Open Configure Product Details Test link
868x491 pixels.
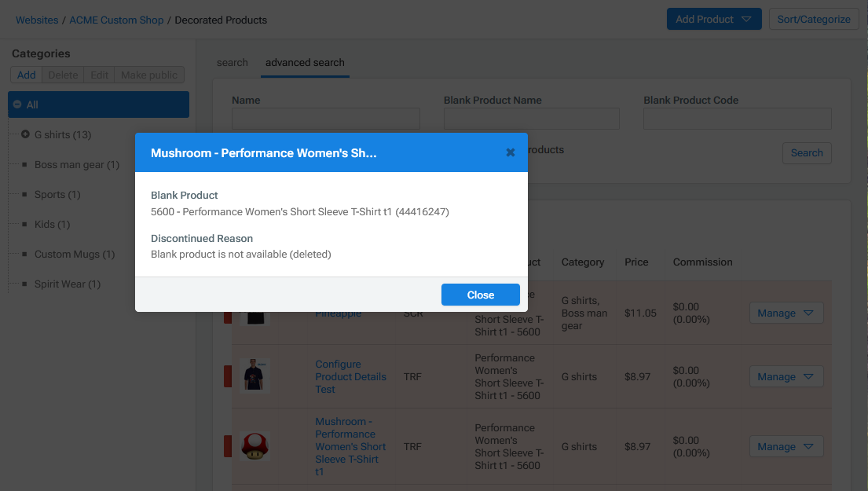pos(350,376)
